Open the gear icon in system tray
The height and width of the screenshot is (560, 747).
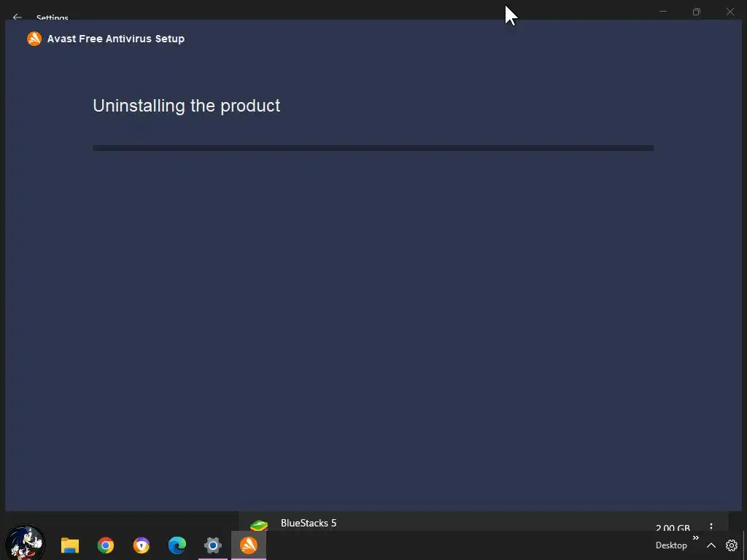click(x=731, y=545)
